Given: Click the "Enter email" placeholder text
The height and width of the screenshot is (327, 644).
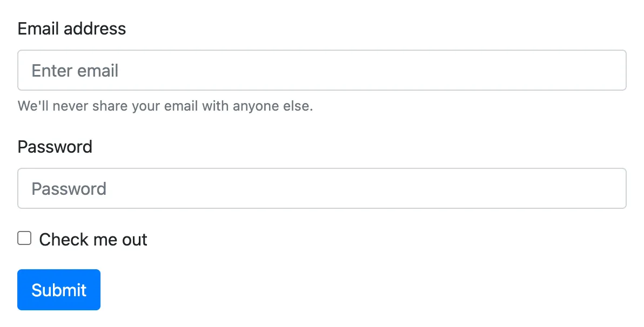Looking at the screenshot, I should point(75,71).
